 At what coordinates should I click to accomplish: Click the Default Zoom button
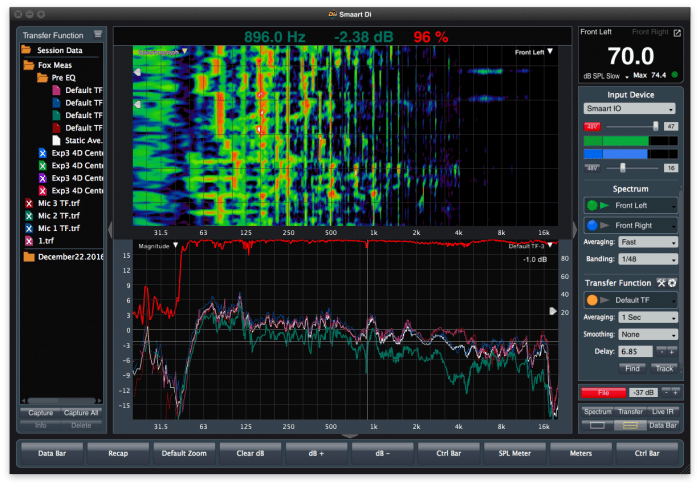183,453
